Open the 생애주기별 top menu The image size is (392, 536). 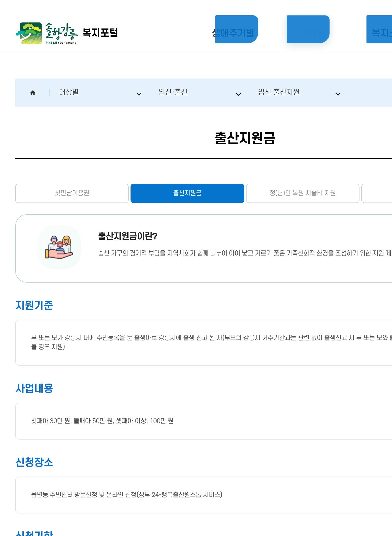pyautogui.click(x=233, y=33)
